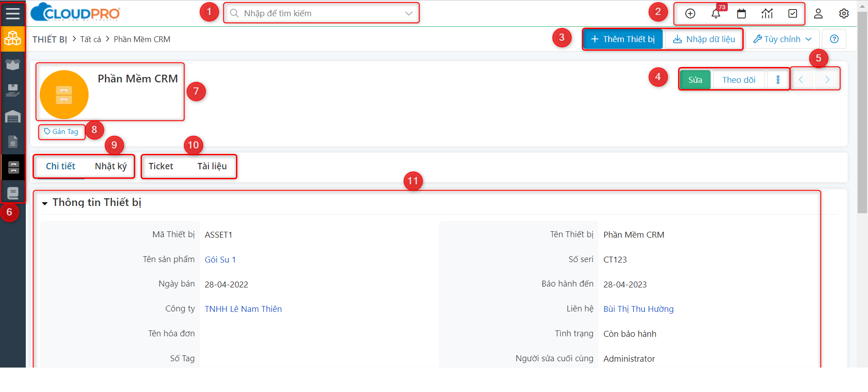Open the book sidebar icon

tap(13, 193)
